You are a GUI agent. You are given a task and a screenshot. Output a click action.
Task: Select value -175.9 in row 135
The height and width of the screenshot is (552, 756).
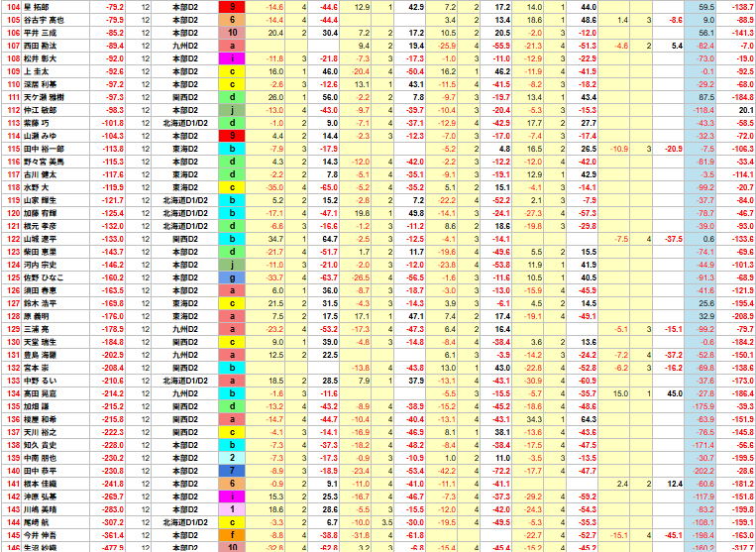(x=703, y=406)
